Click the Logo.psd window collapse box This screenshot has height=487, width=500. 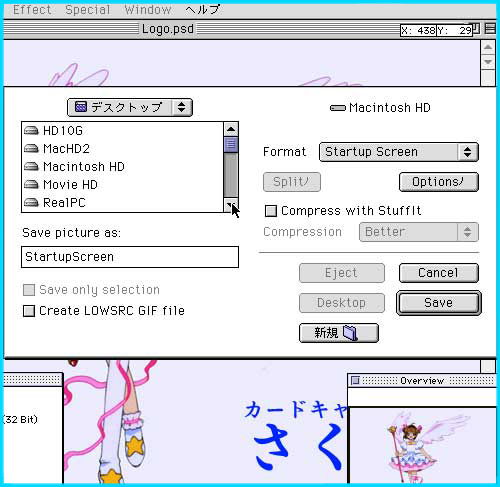click(x=490, y=29)
